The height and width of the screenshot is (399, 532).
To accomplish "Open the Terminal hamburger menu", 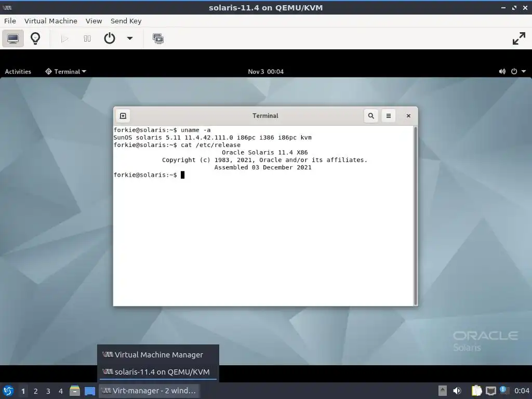I will tap(389, 116).
